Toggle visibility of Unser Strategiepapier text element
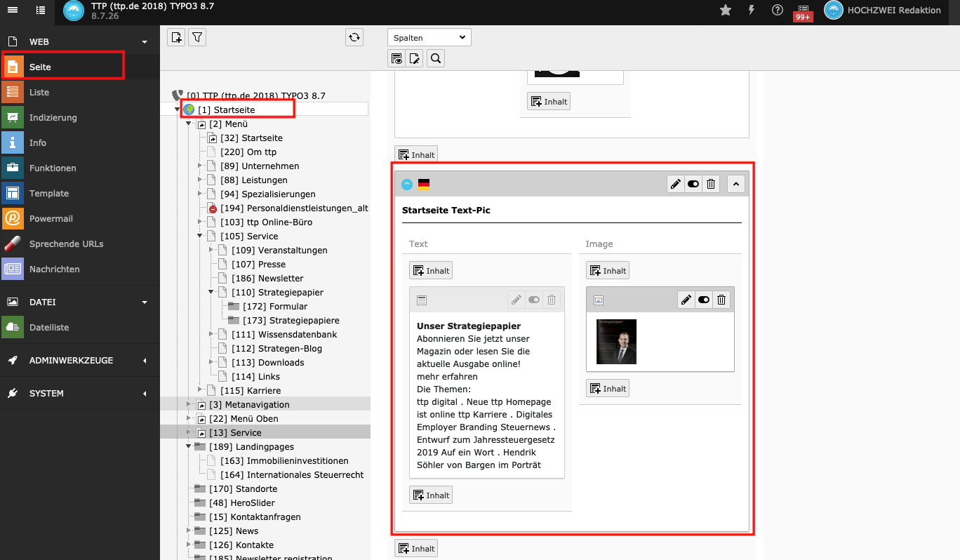Image resolution: width=960 pixels, height=560 pixels. coord(534,300)
